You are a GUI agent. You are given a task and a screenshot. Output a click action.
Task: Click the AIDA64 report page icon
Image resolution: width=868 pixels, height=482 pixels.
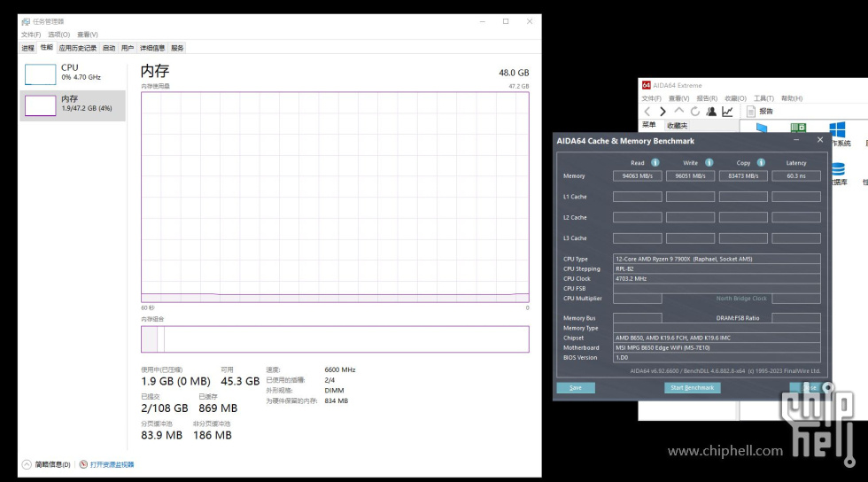click(x=751, y=112)
